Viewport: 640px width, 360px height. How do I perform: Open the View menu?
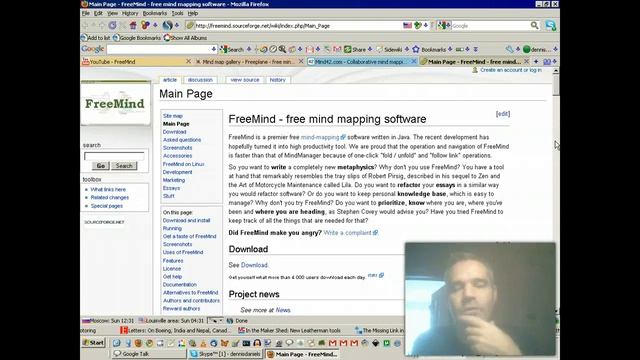tap(112, 13)
